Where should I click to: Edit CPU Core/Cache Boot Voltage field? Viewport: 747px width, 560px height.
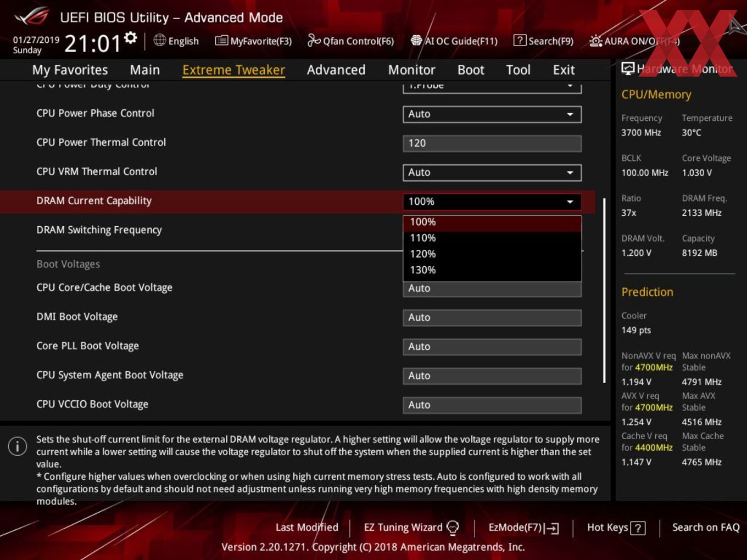[492, 289]
